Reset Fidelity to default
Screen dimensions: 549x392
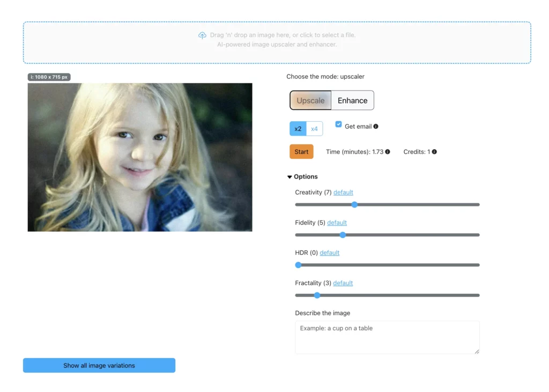coord(337,222)
